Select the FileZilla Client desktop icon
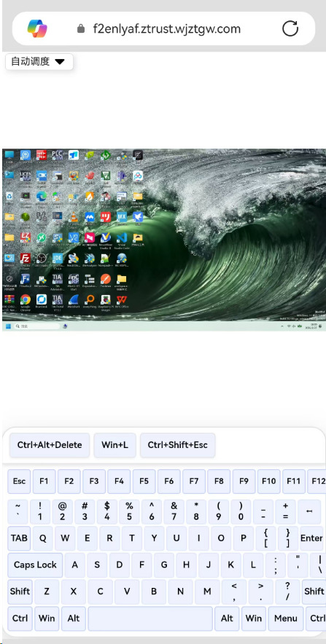 [x=26, y=260]
